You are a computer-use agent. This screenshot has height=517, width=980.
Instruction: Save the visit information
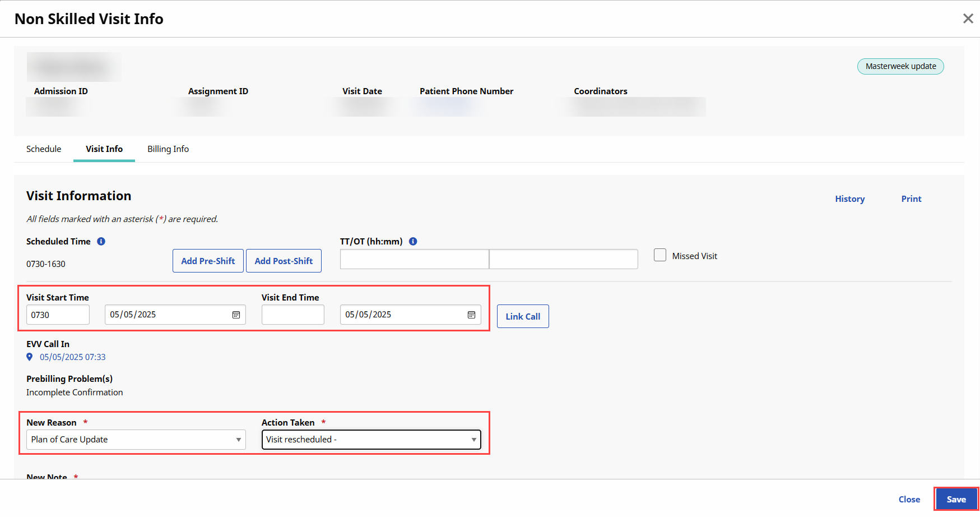coord(956,499)
